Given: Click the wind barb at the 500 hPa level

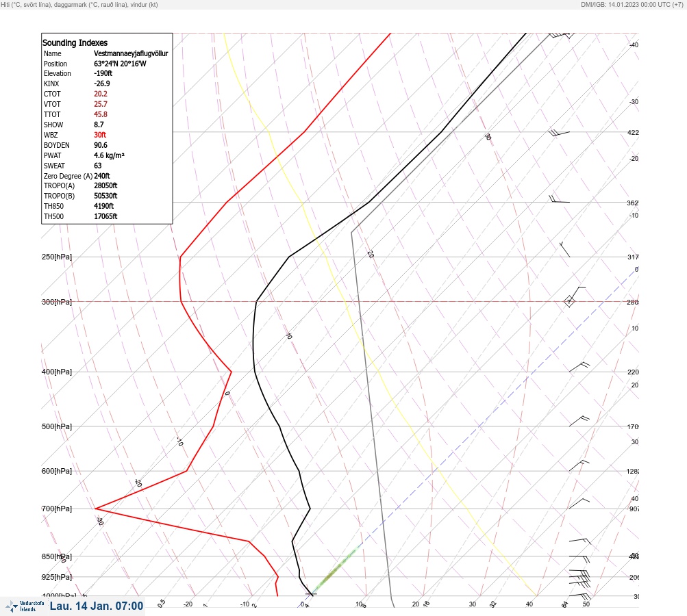Looking at the screenshot, I should (x=579, y=421).
